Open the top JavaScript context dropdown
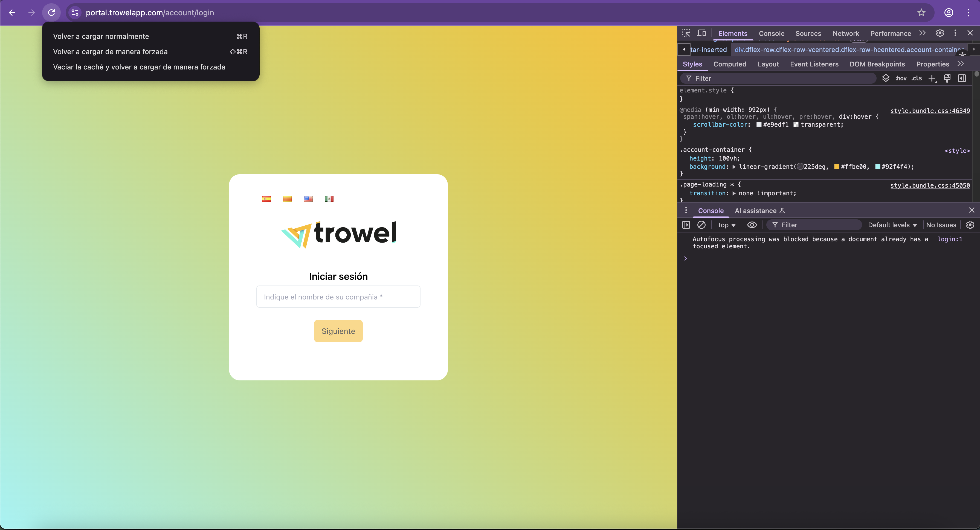The image size is (980, 530). pyautogui.click(x=726, y=225)
